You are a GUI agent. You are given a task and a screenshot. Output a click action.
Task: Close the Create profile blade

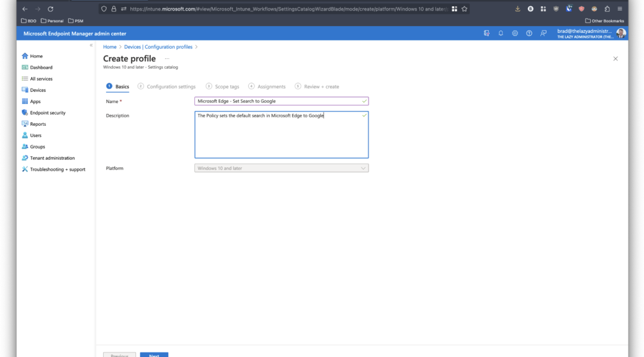(x=615, y=59)
